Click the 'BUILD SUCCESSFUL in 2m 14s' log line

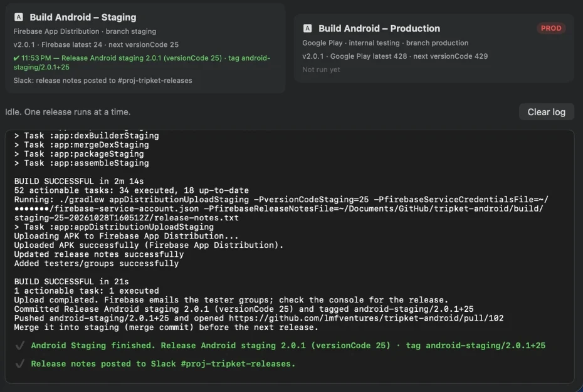(x=79, y=181)
